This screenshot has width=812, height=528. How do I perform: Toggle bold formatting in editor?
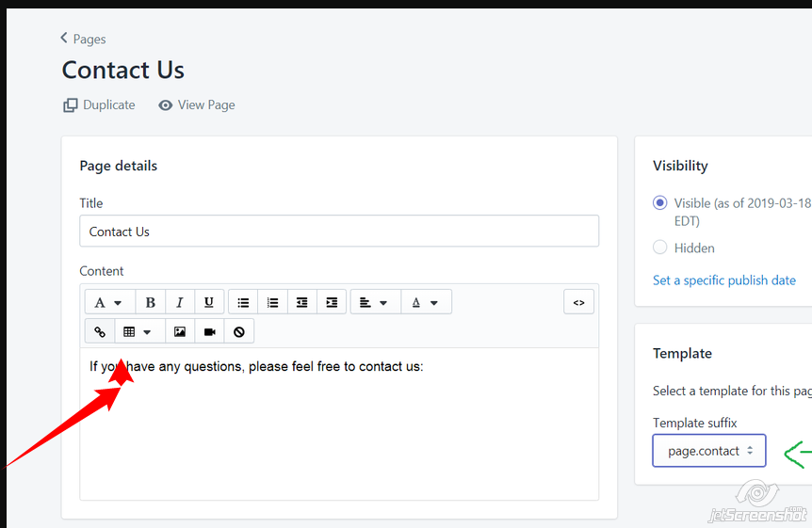pyautogui.click(x=150, y=302)
